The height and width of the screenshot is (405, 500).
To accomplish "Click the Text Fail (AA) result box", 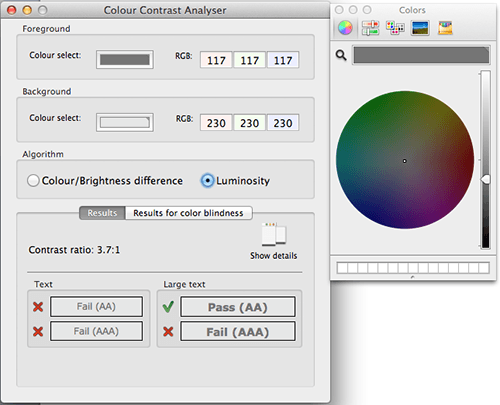I will click(96, 306).
